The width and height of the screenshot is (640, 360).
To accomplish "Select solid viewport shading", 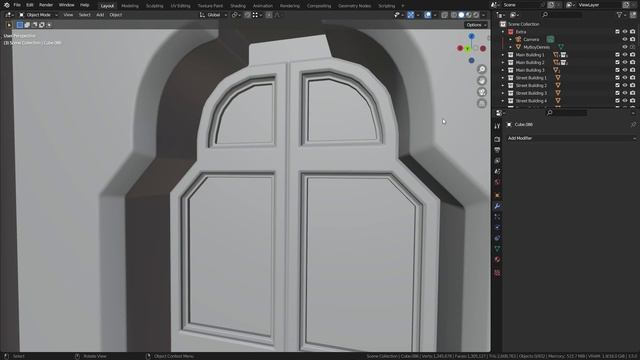I will pyautogui.click(x=461, y=15).
